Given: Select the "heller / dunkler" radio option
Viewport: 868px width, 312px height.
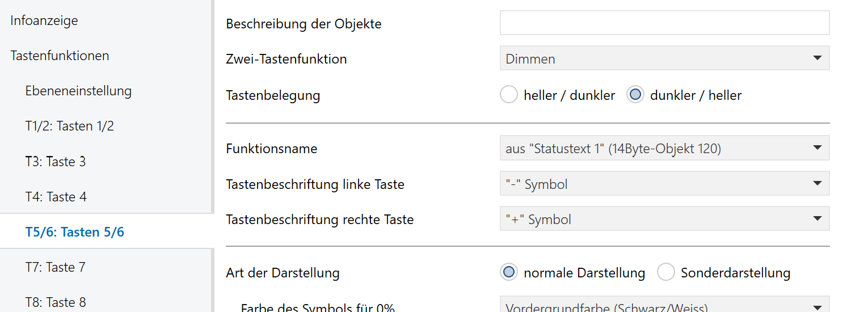Looking at the screenshot, I should point(509,95).
